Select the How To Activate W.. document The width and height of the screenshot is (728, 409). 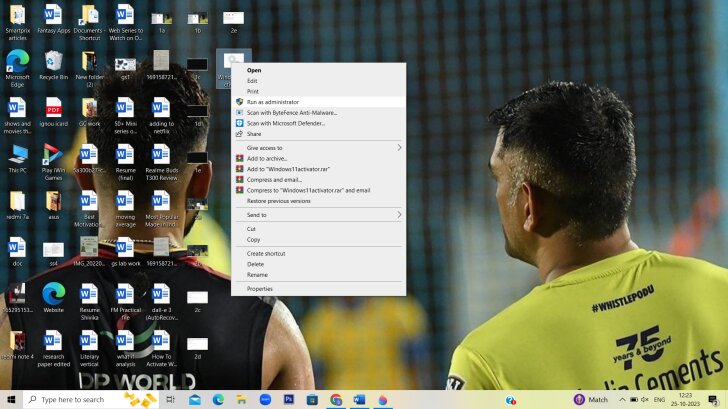coord(161,348)
